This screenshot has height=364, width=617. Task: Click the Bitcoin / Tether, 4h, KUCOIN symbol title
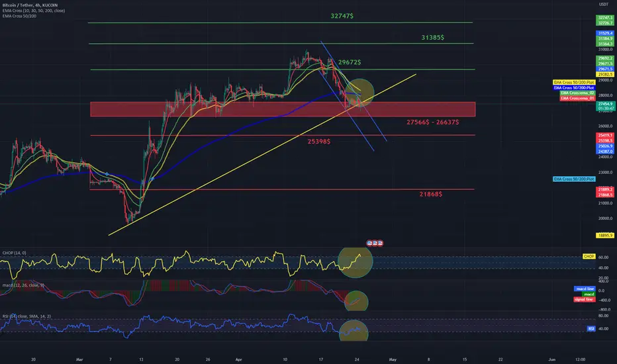point(30,5)
